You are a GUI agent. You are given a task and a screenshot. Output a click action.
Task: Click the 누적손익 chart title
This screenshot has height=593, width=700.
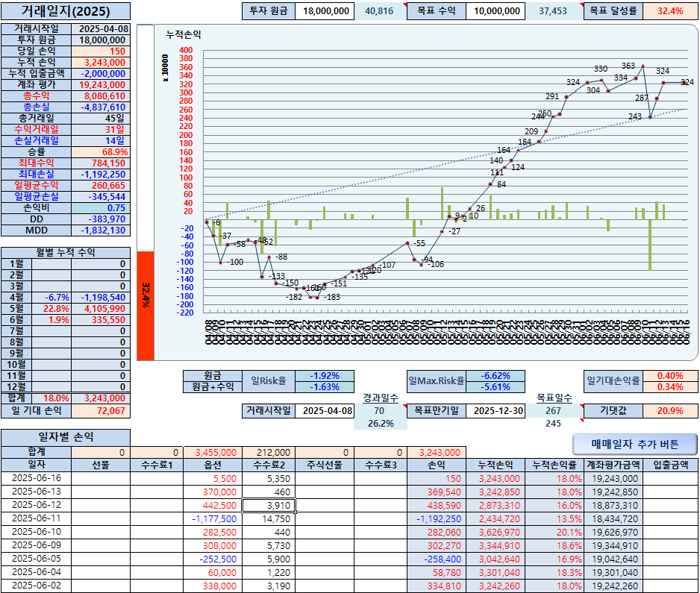(x=184, y=34)
